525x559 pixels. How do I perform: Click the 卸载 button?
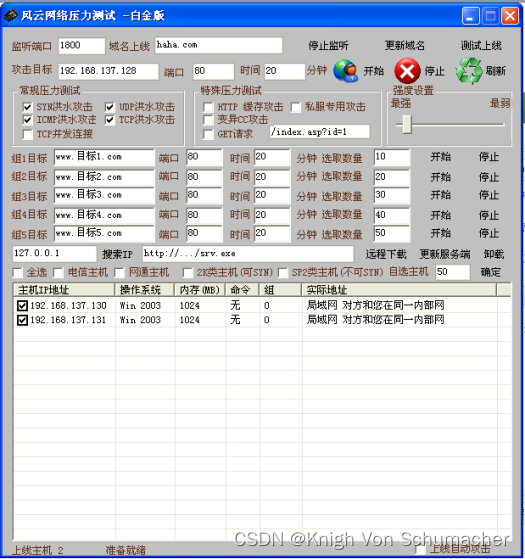pyautogui.click(x=494, y=254)
